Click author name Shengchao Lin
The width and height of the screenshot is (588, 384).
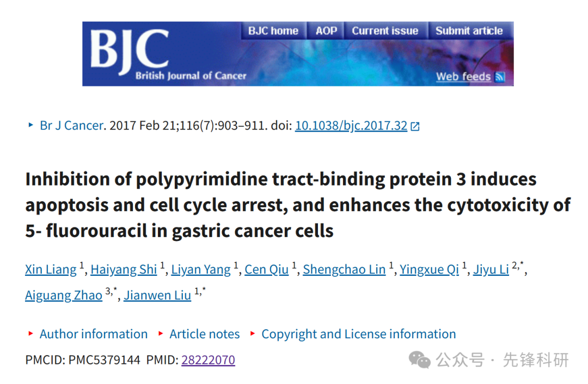click(344, 270)
